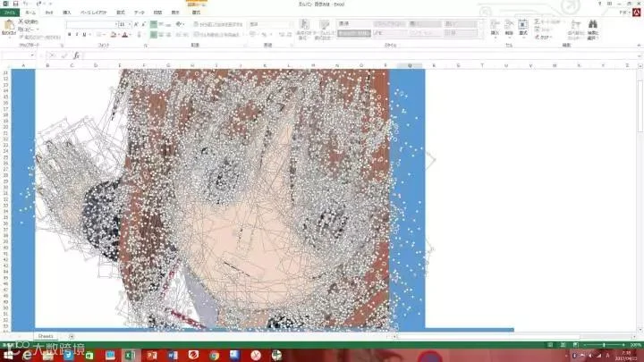Adjust the zoom slider handle
The image size is (644, 362).
[x=604, y=345]
